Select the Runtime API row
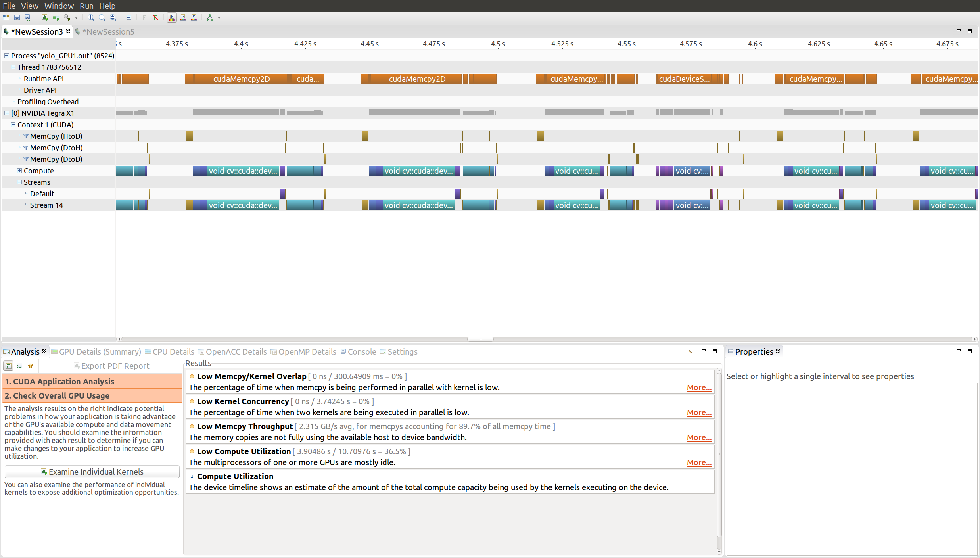This screenshot has height=558, width=980. [59, 79]
